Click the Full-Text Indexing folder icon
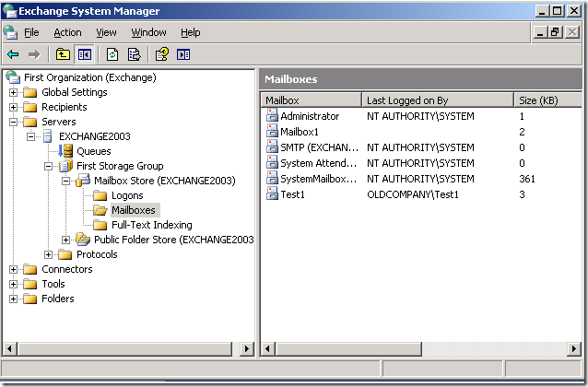588x387 pixels. pos(100,225)
